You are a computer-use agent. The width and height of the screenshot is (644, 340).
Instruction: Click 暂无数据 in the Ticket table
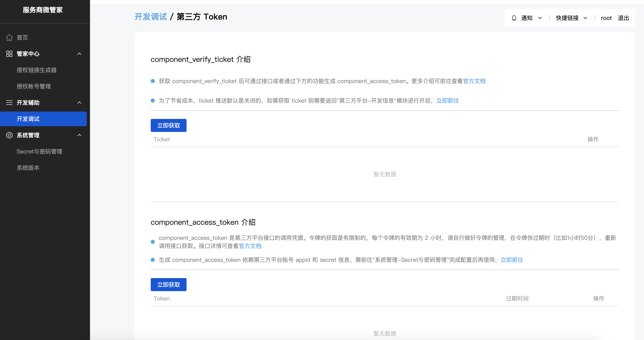point(385,174)
